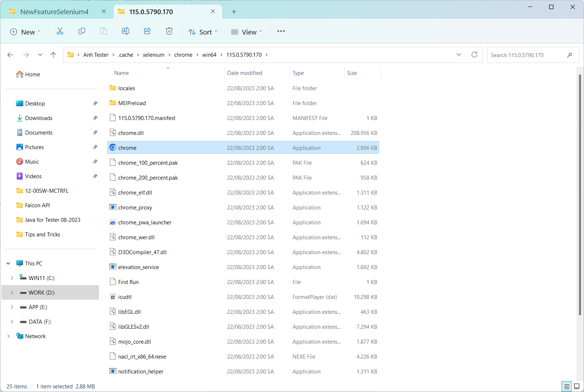Switch to NewFeatureSelenium4 tab
Image resolution: width=584 pixels, height=392 pixels.
(55, 12)
